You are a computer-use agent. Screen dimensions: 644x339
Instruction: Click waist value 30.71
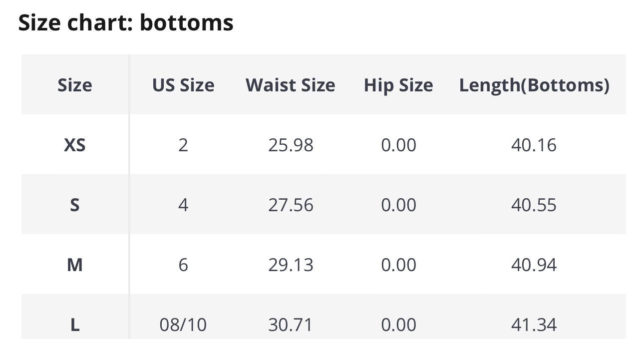tap(291, 325)
